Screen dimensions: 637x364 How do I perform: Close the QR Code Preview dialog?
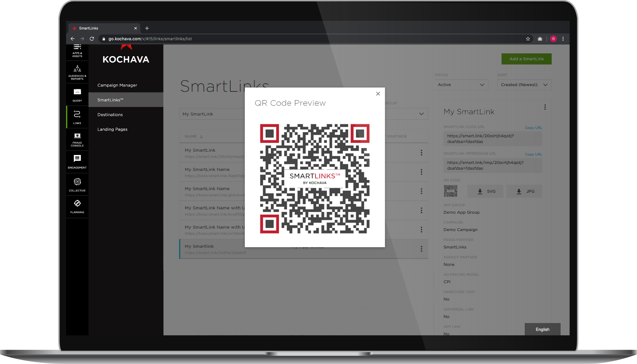coord(378,94)
